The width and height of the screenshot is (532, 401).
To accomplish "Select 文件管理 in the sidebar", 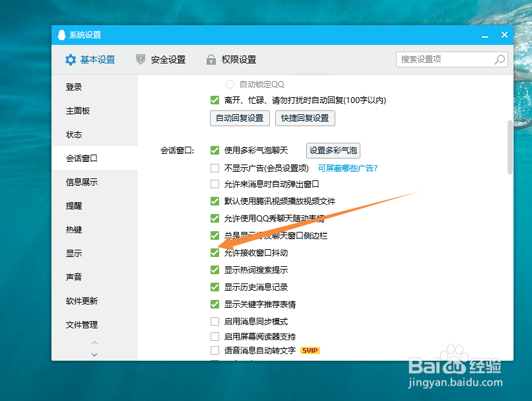I will [94, 324].
